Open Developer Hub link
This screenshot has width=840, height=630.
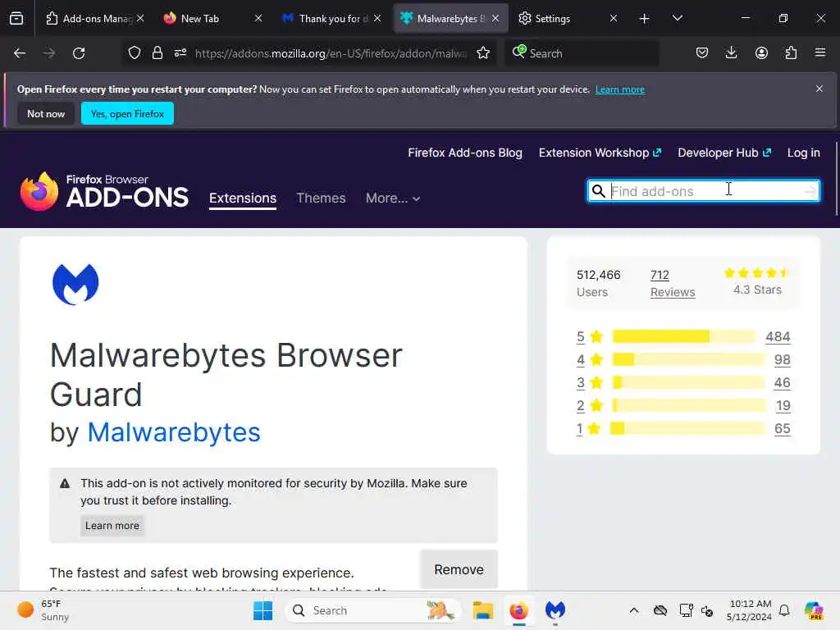pos(724,153)
